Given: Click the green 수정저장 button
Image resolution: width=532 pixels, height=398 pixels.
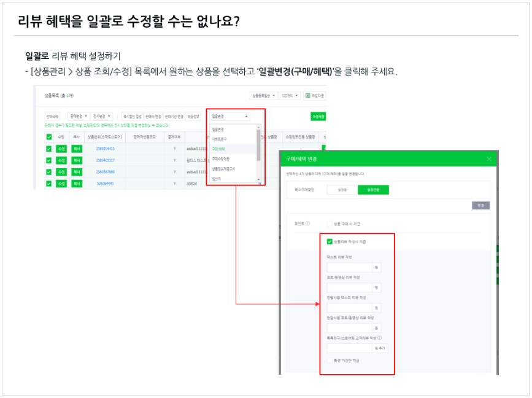Looking at the screenshot, I should tap(317, 116).
